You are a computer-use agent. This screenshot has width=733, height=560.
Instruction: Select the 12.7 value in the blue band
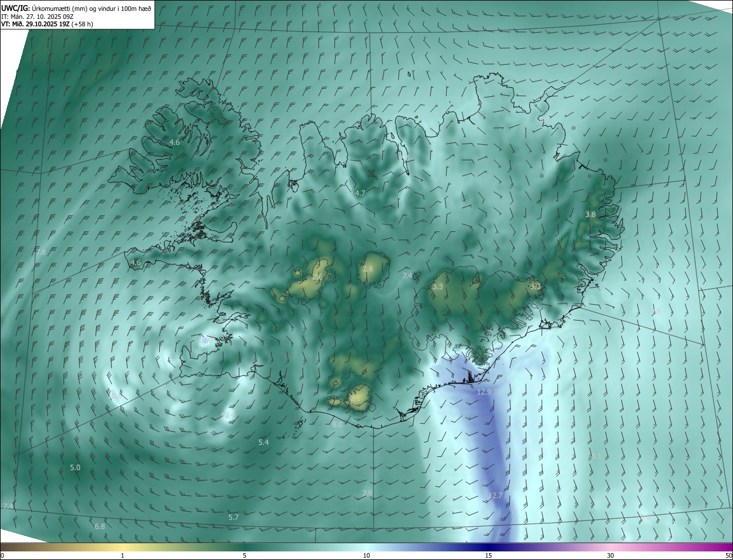495,495
